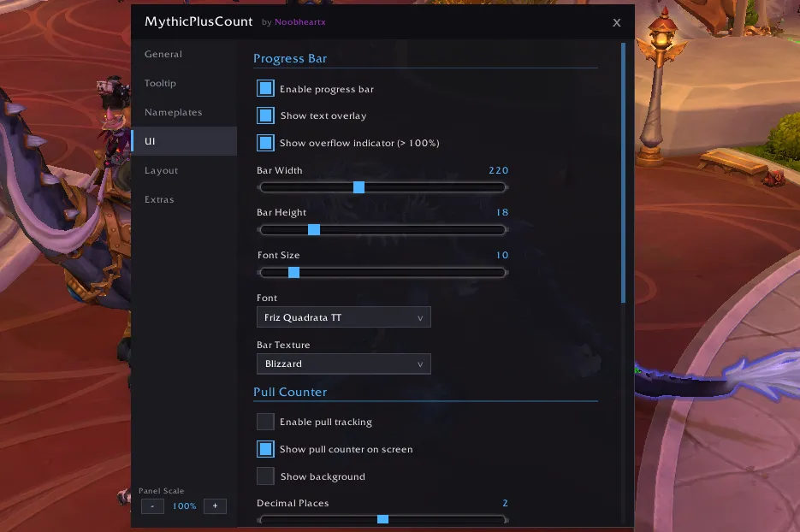Click the settings panel vertical scrollbar
The width and height of the screenshot is (800, 532).
623,173
